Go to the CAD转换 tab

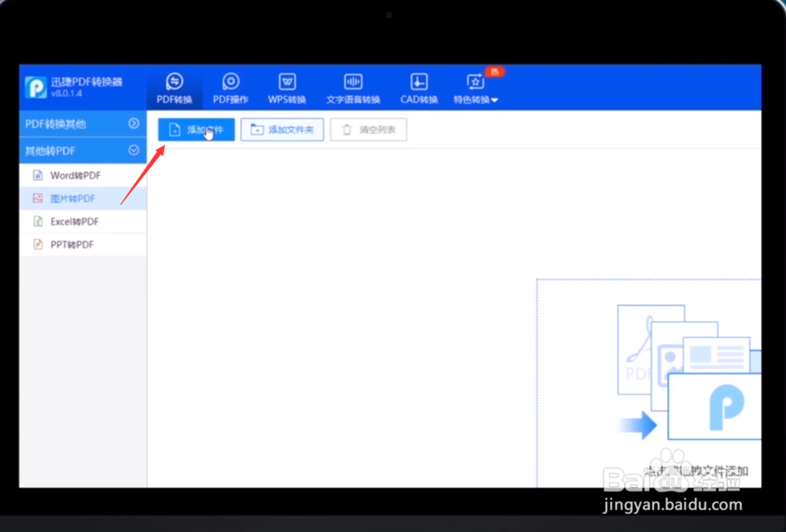point(419,88)
